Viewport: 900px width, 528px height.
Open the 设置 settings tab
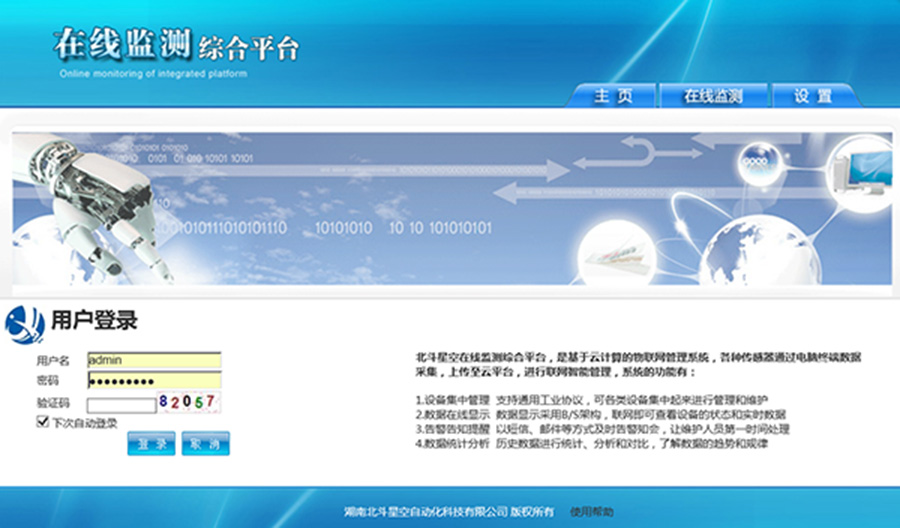click(813, 96)
